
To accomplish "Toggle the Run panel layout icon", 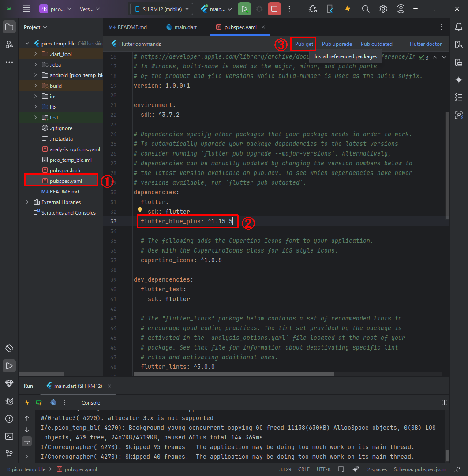I will [444, 402].
